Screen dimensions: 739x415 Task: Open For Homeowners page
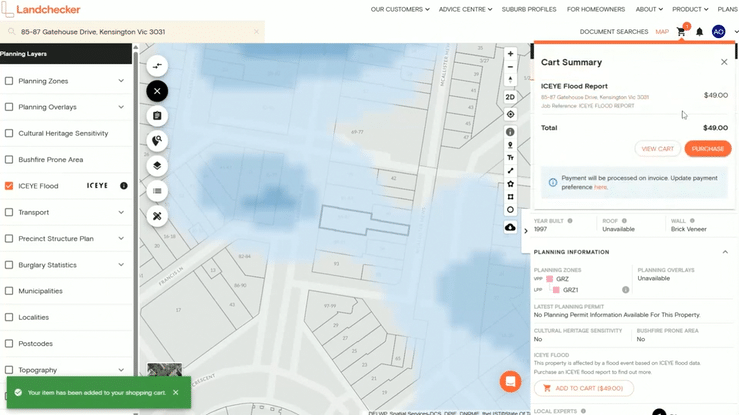point(596,9)
